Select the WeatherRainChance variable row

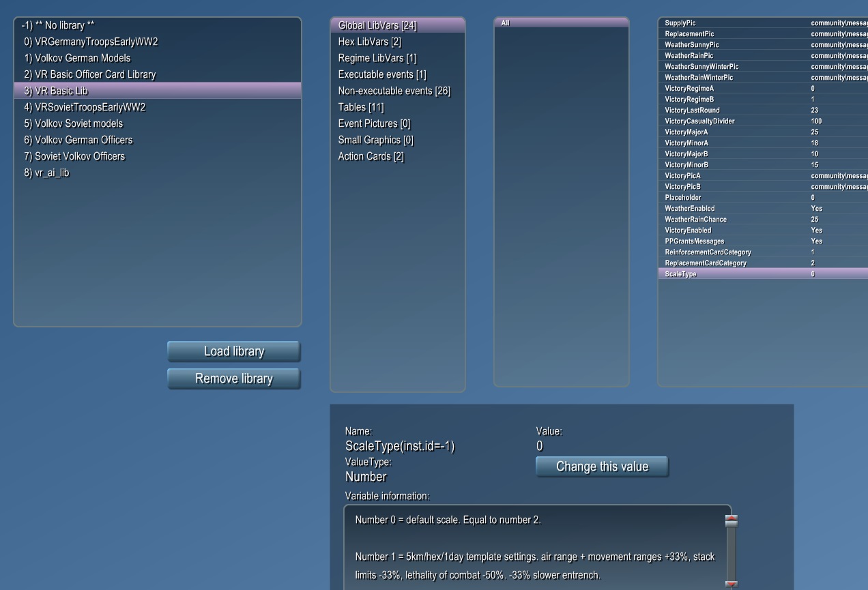pos(764,220)
